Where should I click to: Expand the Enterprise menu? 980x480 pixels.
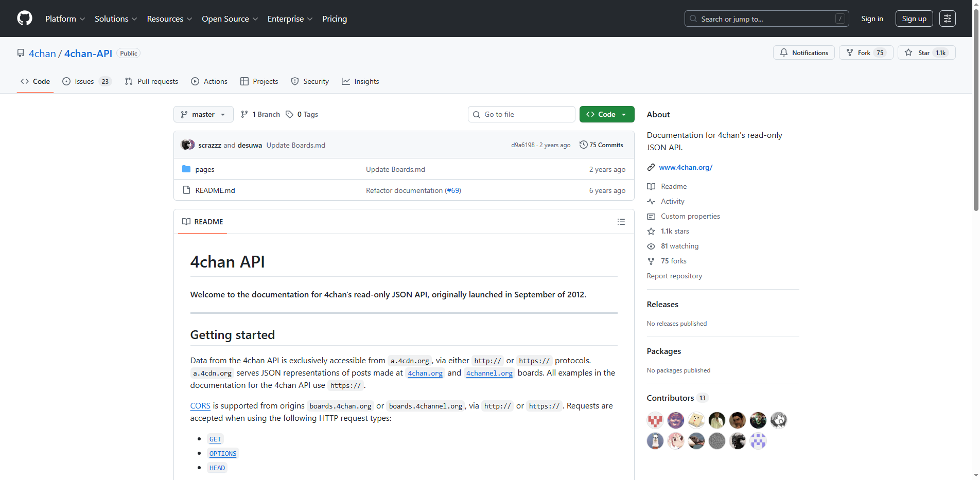coord(290,19)
